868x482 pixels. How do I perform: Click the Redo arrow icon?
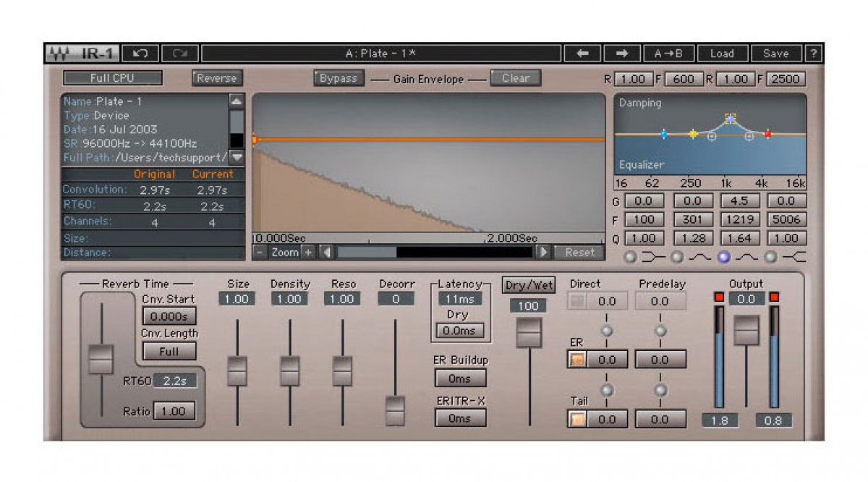pos(179,54)
